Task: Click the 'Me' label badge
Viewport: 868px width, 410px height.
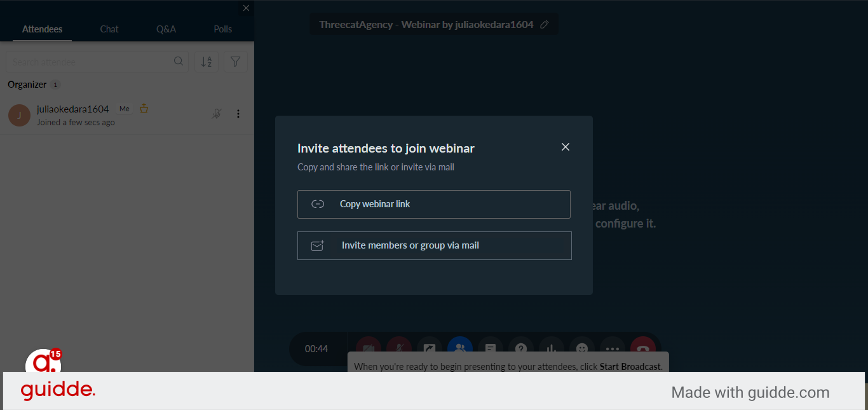Action: (125, 109)
